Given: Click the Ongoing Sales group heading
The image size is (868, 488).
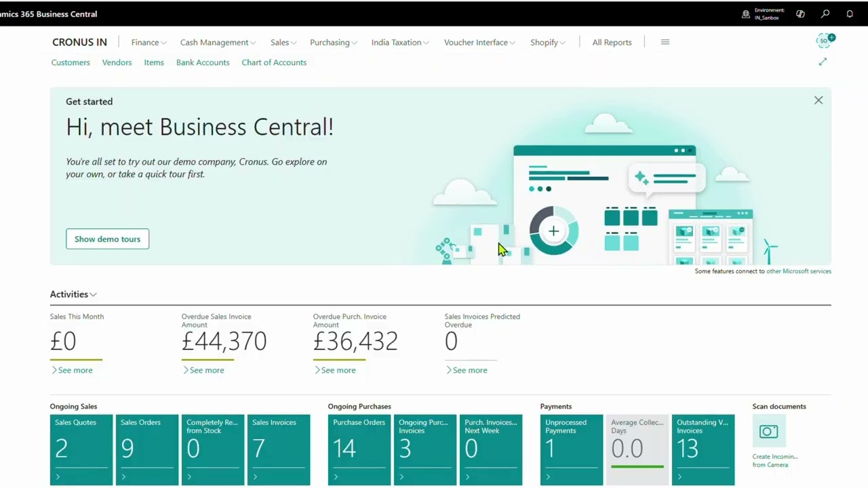Looking at the screenshot, I should click(x=73, y=407).
